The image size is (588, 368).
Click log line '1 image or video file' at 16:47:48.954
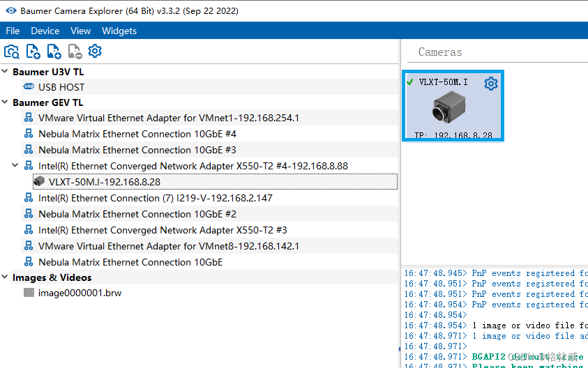[x=496, y=325]
